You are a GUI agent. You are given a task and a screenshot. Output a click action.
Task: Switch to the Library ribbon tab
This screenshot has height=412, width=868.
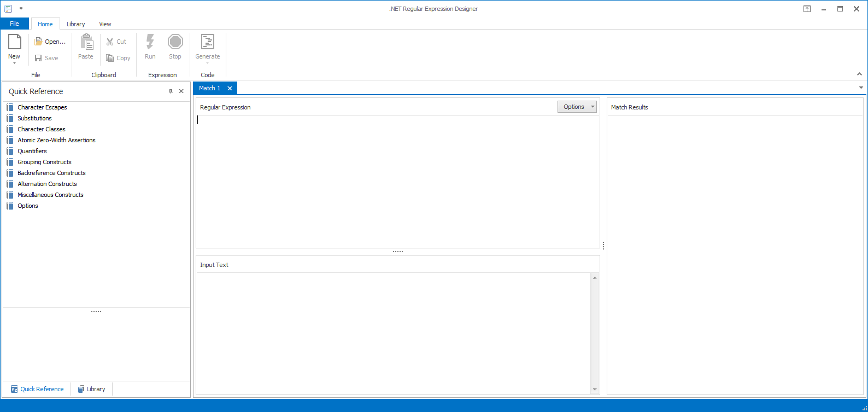tap(76, 24)
